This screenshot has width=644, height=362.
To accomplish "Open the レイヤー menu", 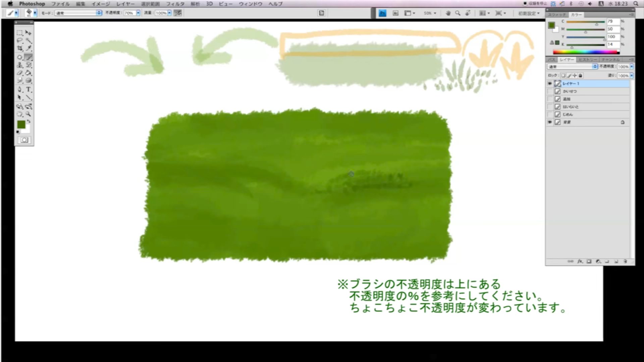I will 125,4.
